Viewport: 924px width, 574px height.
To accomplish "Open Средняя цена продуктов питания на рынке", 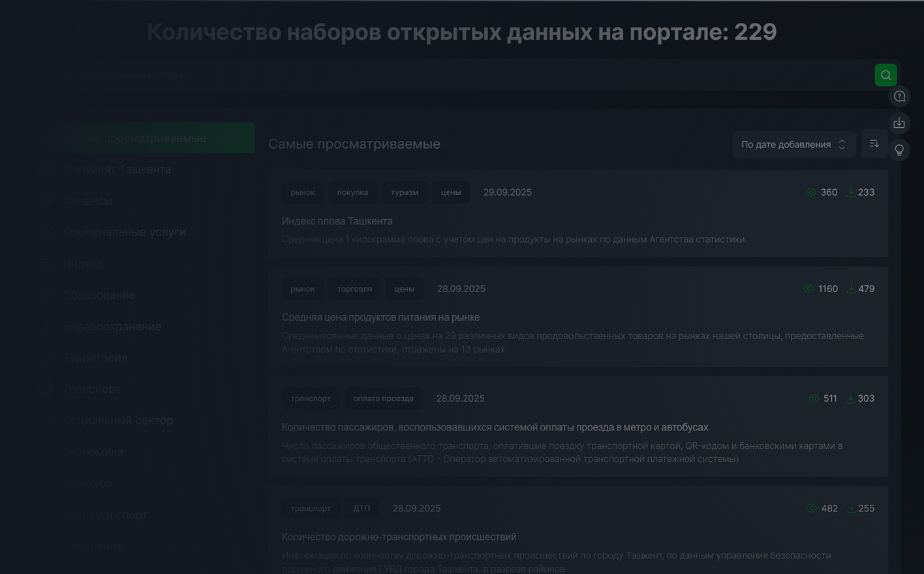I will [x=380, y=317].
